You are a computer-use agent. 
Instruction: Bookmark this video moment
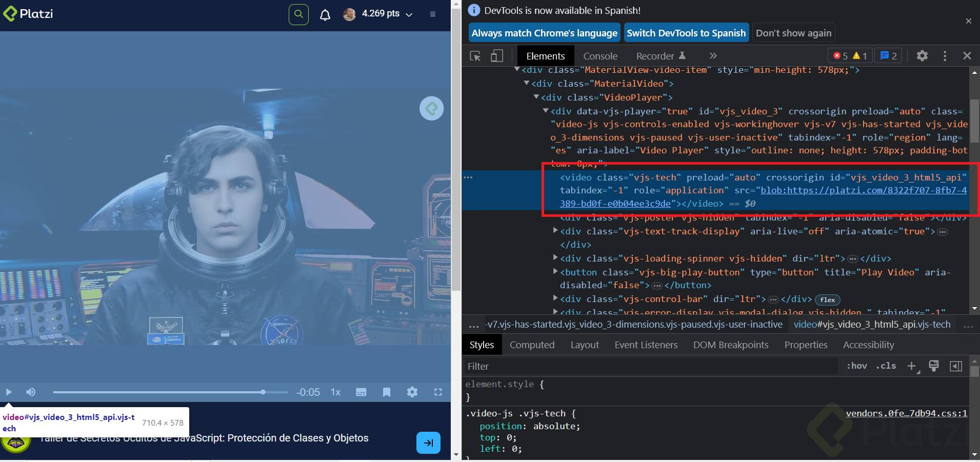(387, 392)
